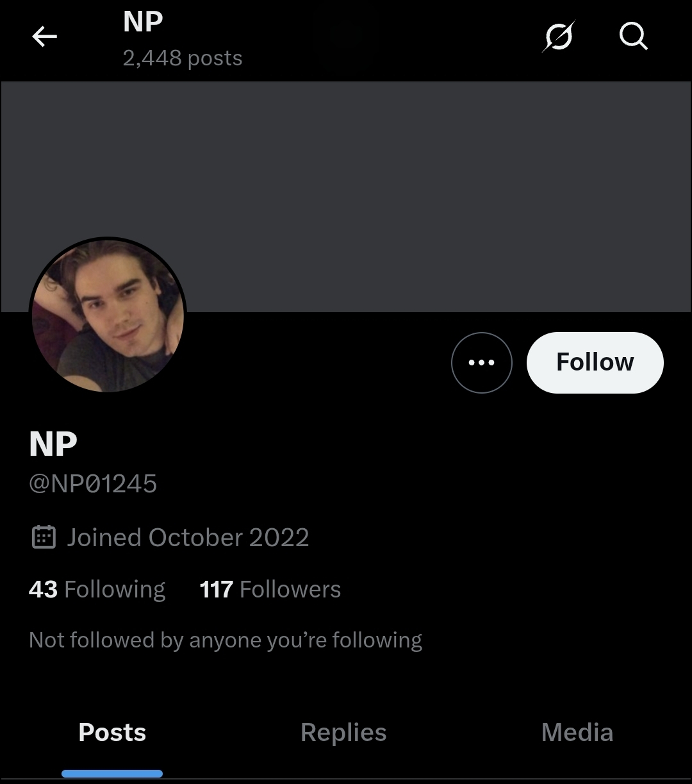692x784 pixels.
Task: Select the Posts tab
Action: coord(112,732)
